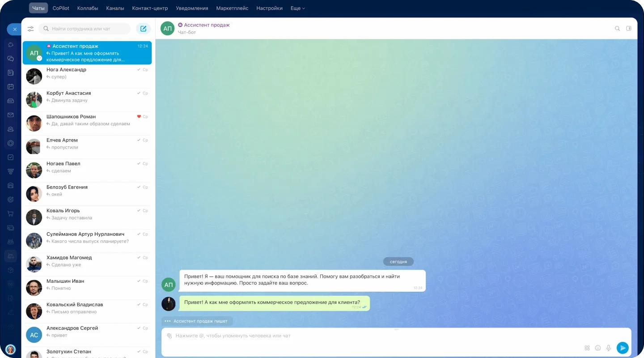Open chat list filter settings icon

pos(30,29)
